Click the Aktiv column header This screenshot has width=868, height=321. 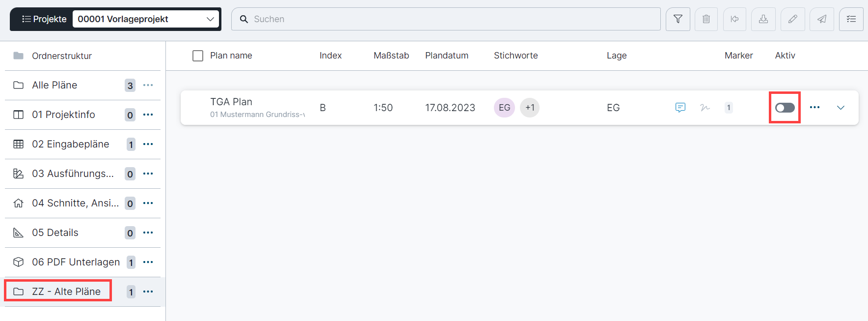coord(785,56)
